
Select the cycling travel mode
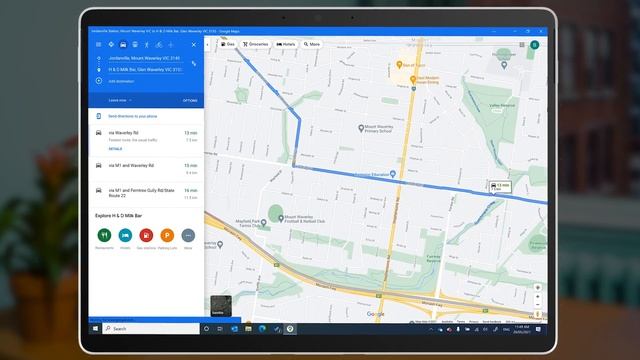tap(159, 44)
